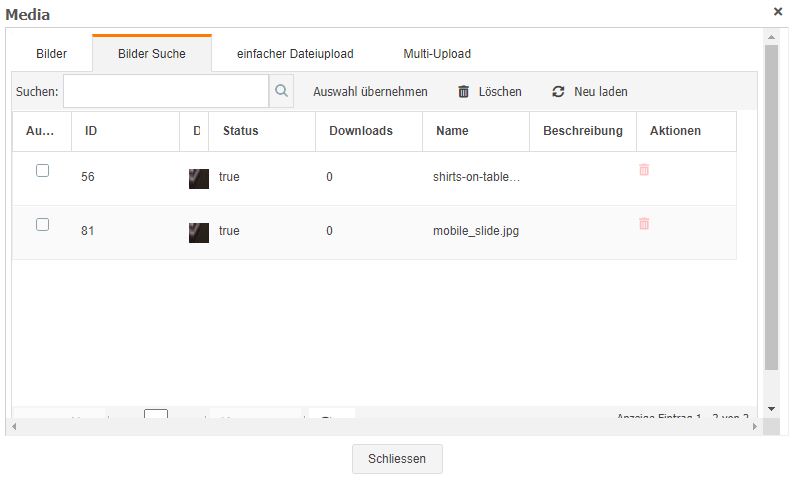Reload the list with Neu laden
Viewport: 793px width, 484px height.
coord(590,92)
